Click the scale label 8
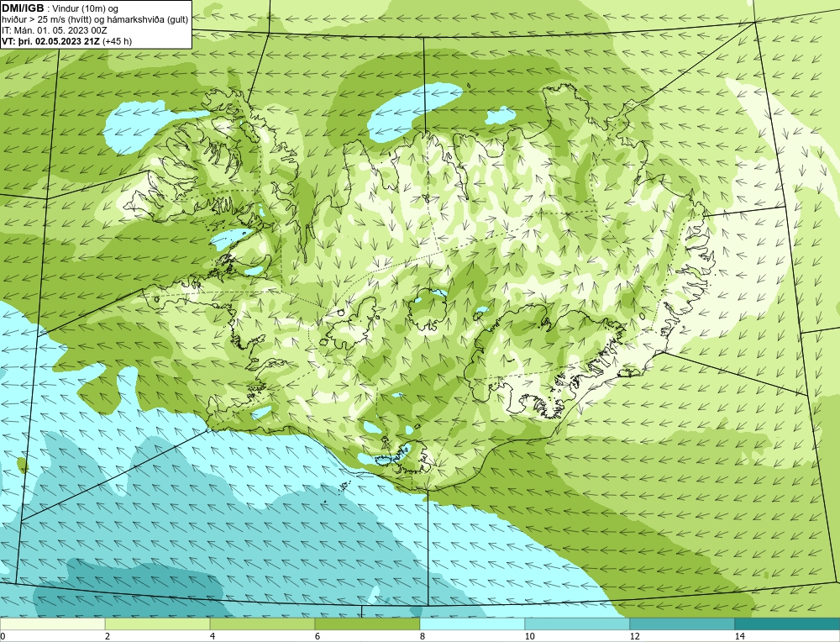The image size is (840, 642). pos(423,636)
